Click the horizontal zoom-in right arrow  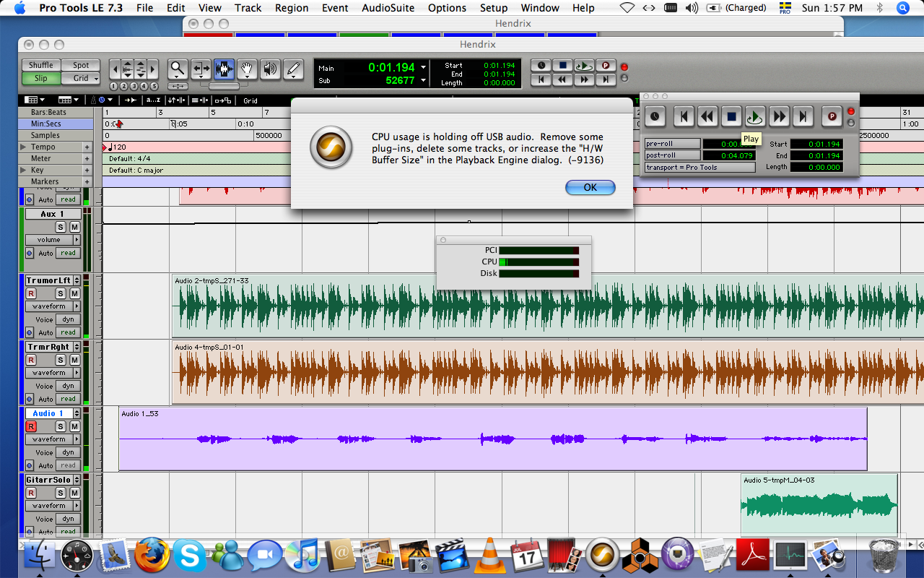tap(153, 69)
